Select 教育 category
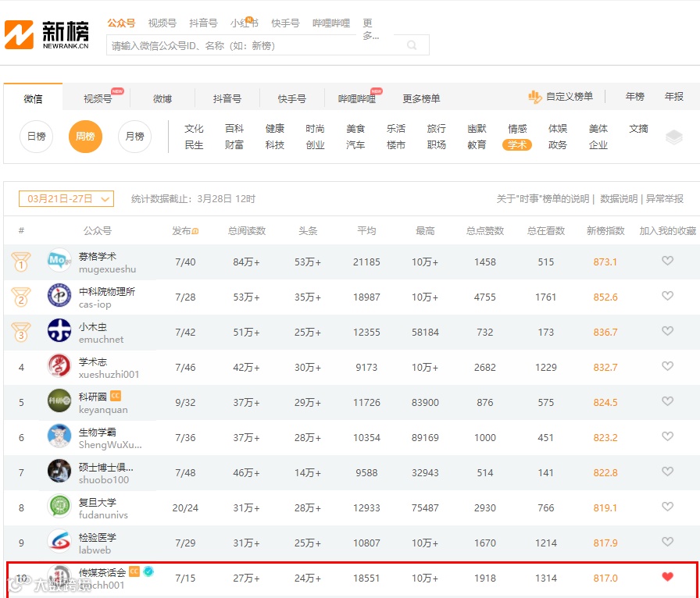The height and width of the screenshot is (598, 700). pyautogui.click(x=477, y=144)
